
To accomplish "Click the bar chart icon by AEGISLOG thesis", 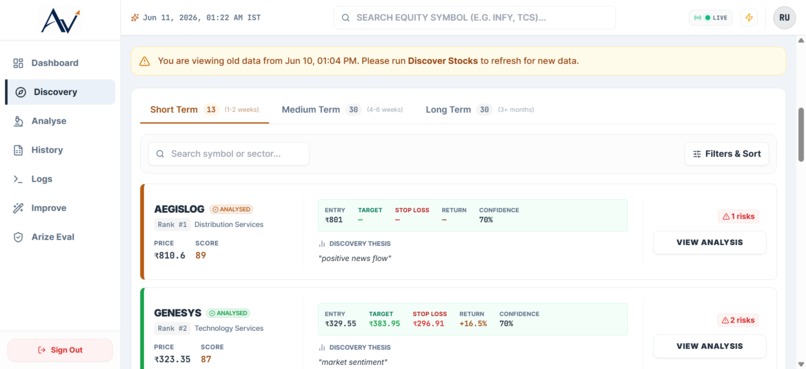I will pyautogui.click(x=322, y=244).
